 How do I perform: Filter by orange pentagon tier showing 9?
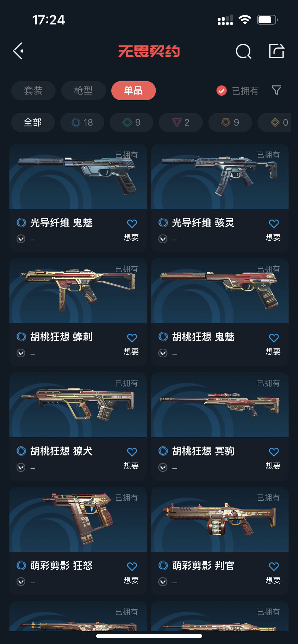pos(230,122)
